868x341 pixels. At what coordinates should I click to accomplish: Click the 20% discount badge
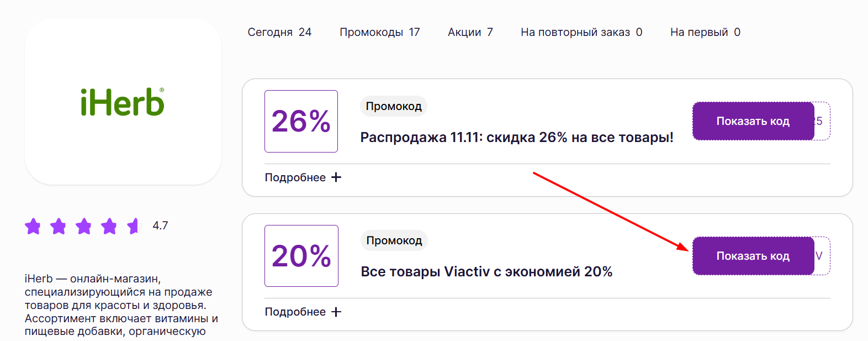[x=301, y=255]
